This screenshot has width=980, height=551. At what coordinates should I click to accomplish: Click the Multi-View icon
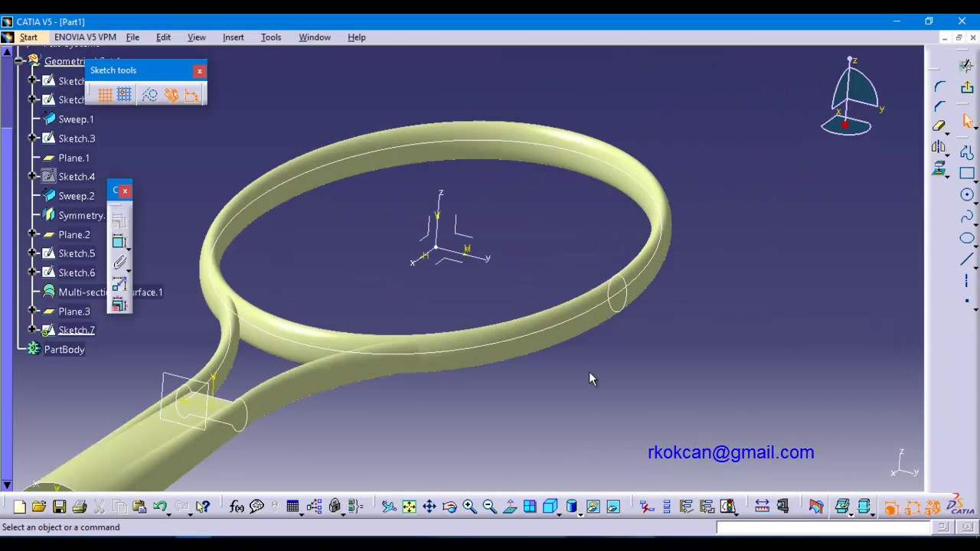point(530,507)
